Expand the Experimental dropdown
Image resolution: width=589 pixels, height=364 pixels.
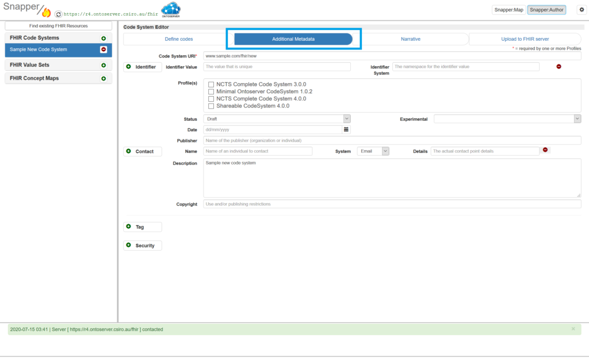[507, 118]
